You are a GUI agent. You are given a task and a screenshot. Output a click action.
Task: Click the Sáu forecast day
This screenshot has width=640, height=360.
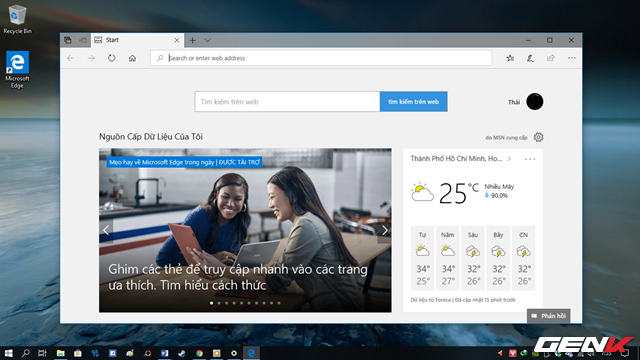click(x=473, y=258)
